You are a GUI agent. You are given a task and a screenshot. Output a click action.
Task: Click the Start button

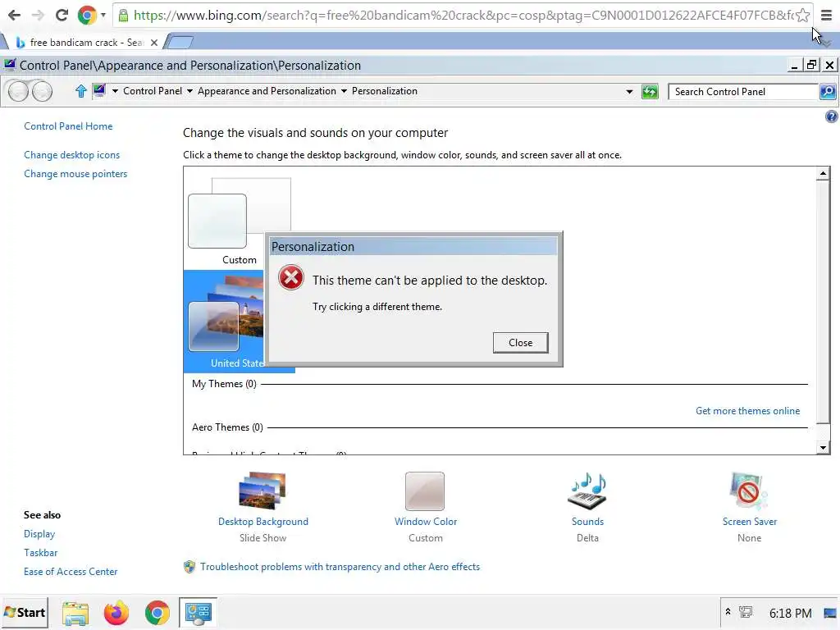[x=25, y=612]
